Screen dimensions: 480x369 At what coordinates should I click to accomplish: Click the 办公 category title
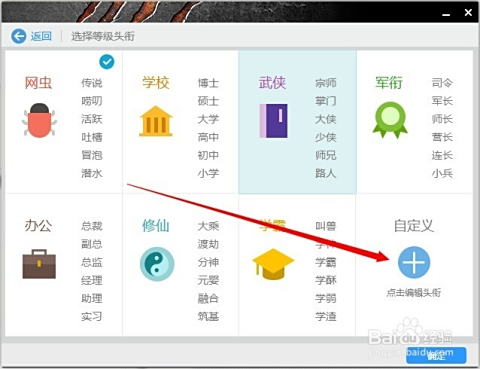point(38,226)
